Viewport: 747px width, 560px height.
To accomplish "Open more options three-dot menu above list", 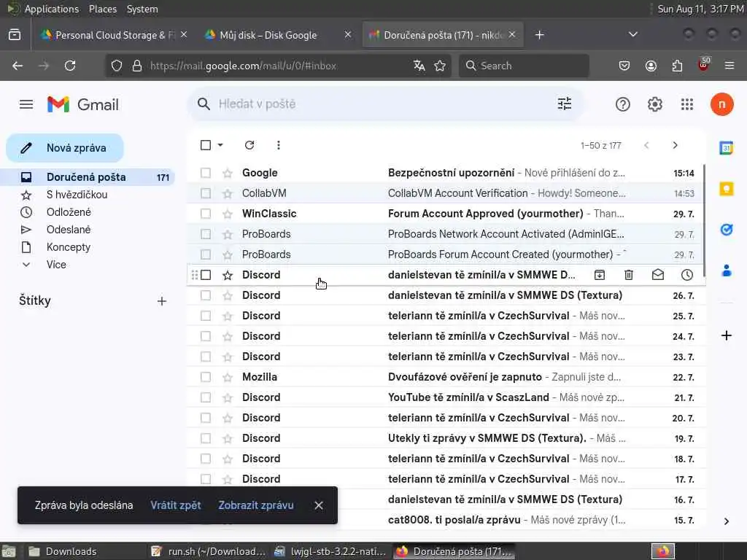I will (x=278, y=145).
